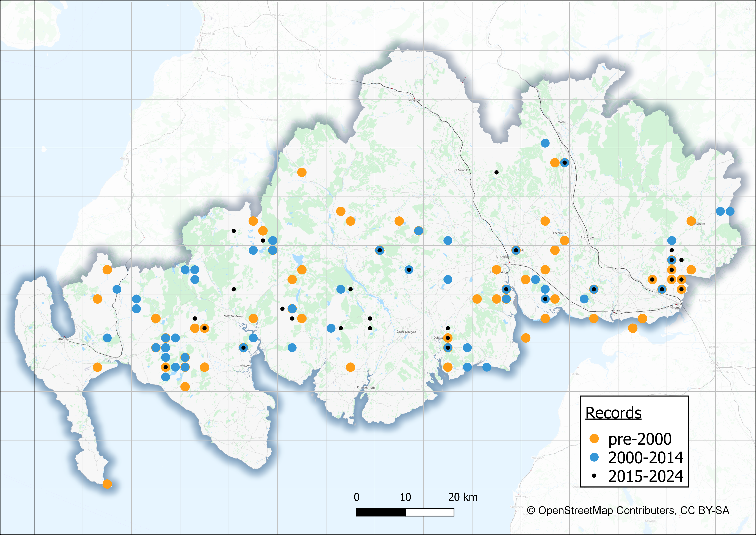Click the Newton Stewart town label
Image resolution: width=756 pixels, height=535 pixels.
click(234, 316)
